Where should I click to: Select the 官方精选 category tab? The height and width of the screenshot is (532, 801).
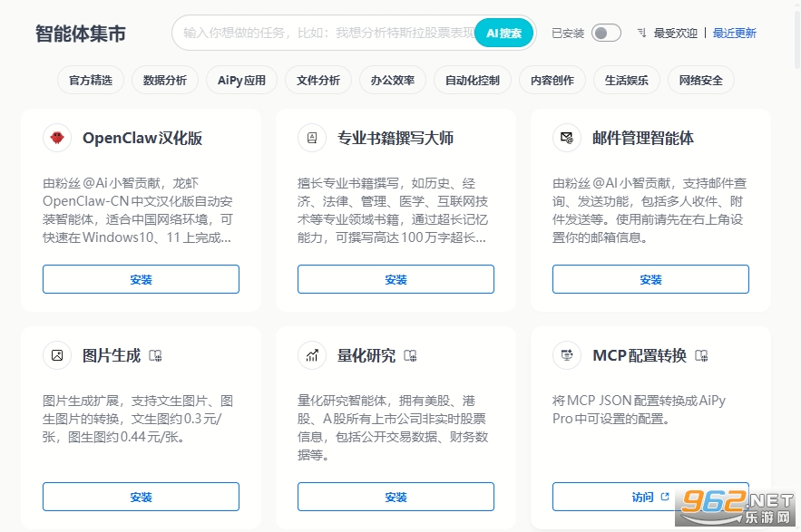tap(91, 80)
